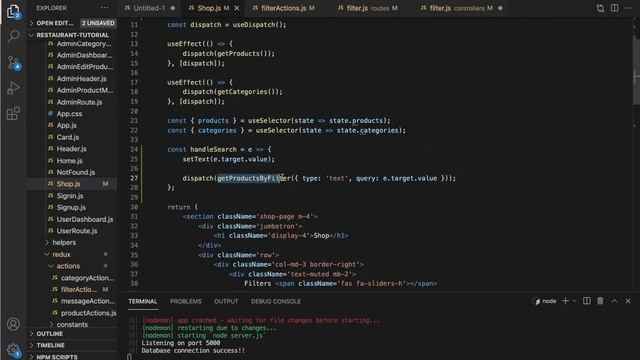640x360 pixels.
Task: Select the node terminal instance
Action: point(545,301)
